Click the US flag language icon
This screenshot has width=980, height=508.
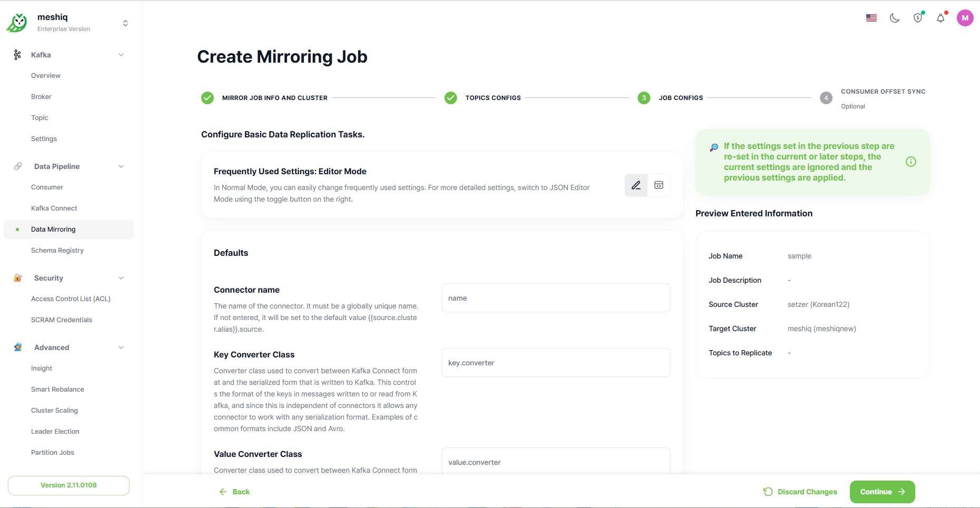[872, 18]
